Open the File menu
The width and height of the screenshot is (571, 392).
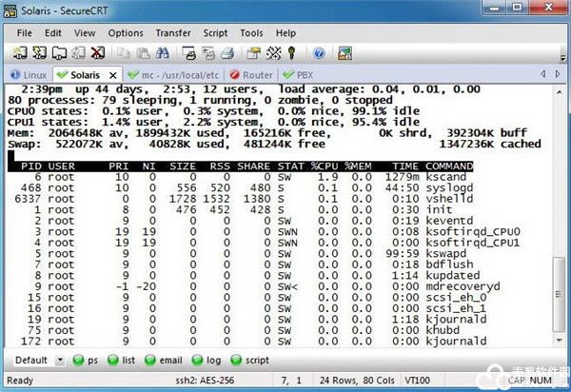[25, 33]
